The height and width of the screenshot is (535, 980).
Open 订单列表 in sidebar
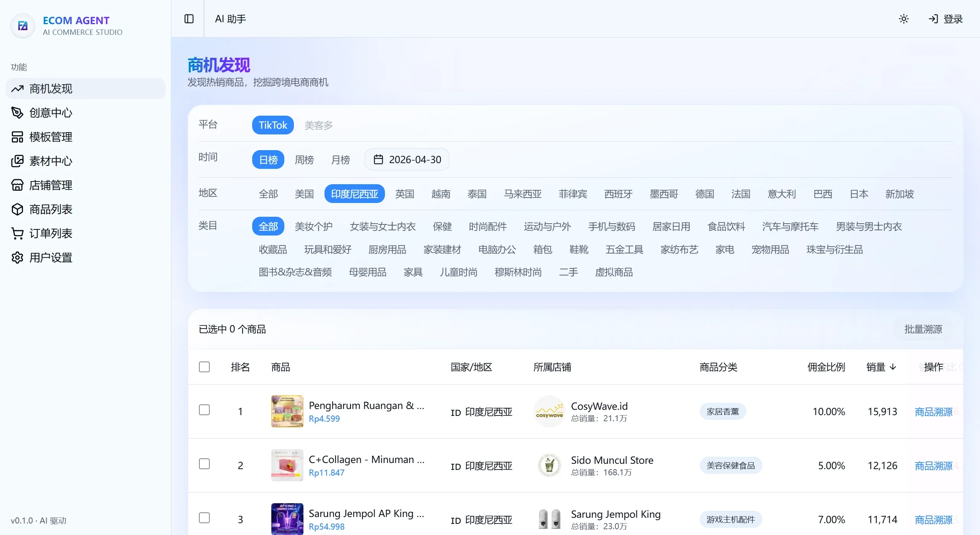click(85, 234)
